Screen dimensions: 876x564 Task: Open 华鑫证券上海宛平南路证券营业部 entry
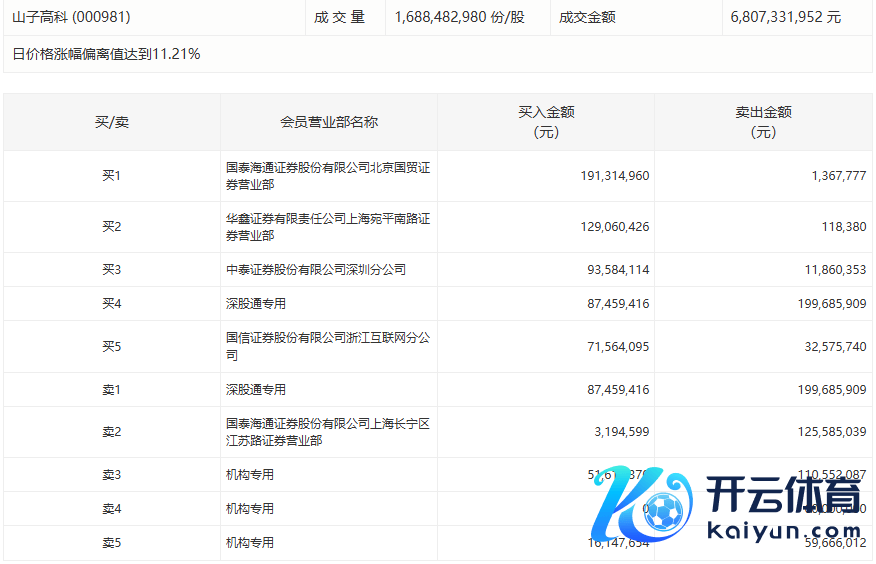(x=328, y=227)
